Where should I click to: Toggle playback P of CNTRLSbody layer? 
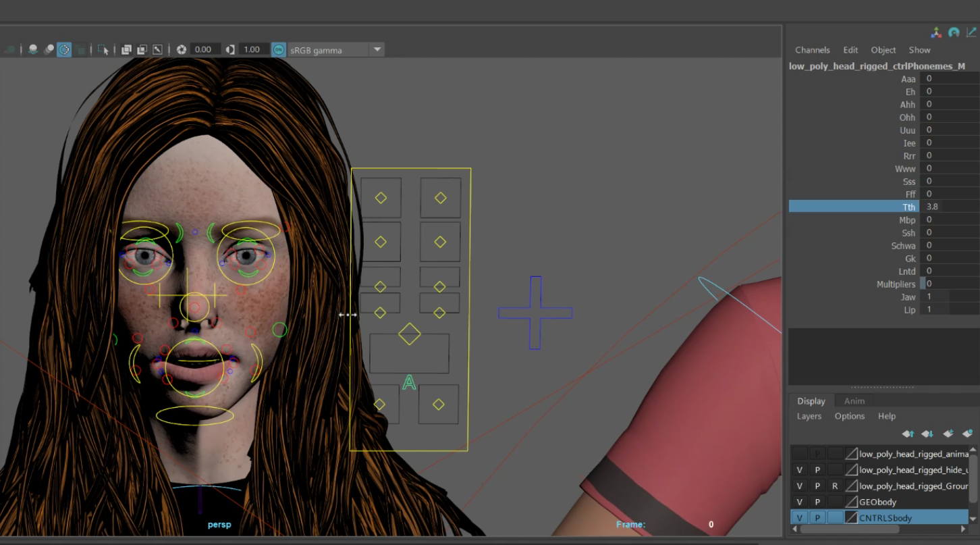tap(817, 518)
